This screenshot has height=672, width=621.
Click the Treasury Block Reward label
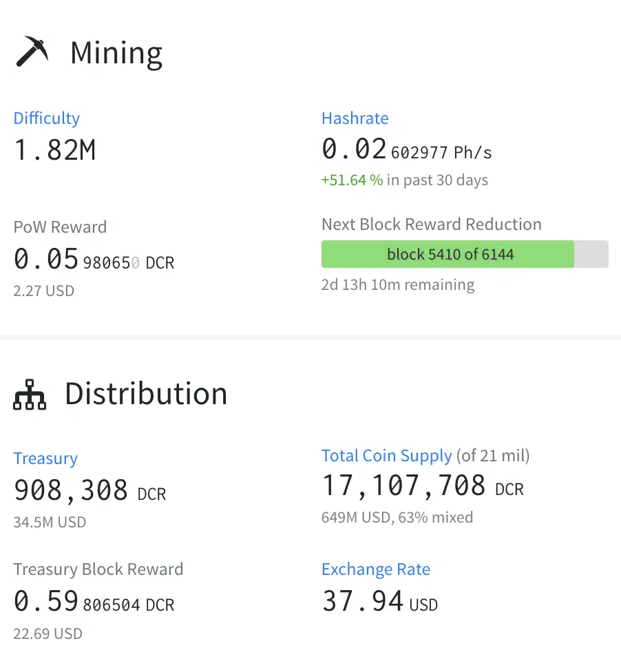[98, 569]
